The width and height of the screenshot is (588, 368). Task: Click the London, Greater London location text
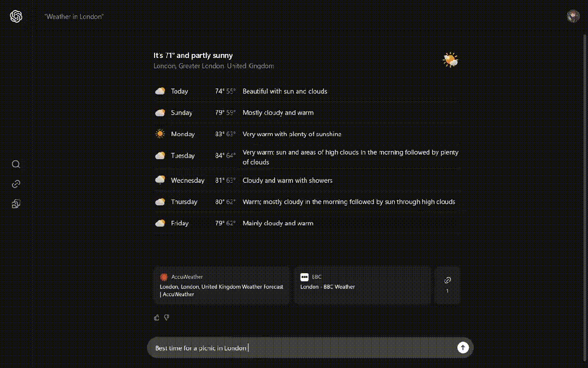click(x=213, y=66)
